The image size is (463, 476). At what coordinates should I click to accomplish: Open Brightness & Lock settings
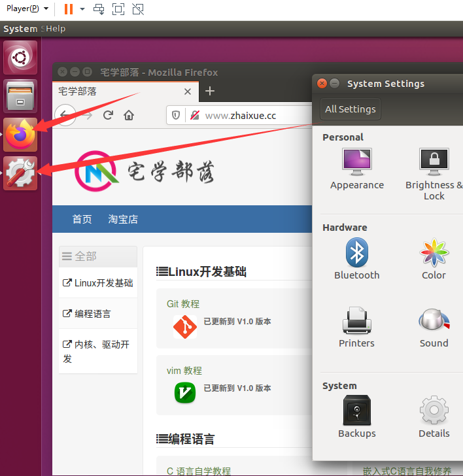pos(434,174)
